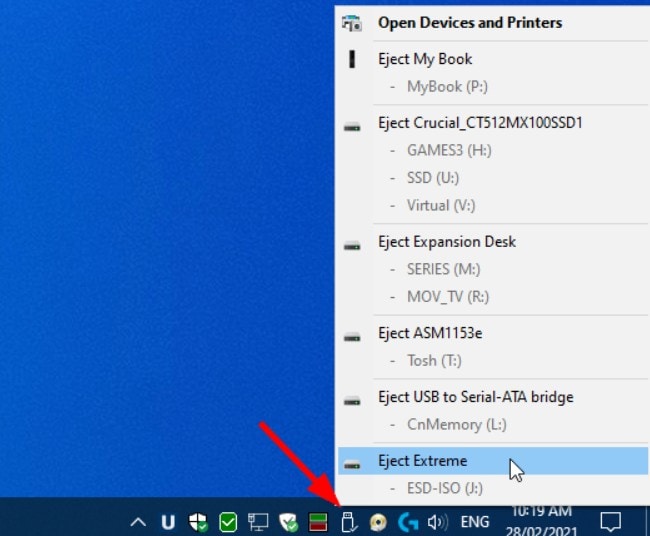Open the white U tray icon
The width and height of the screenshot is (650, 536).
168,522
